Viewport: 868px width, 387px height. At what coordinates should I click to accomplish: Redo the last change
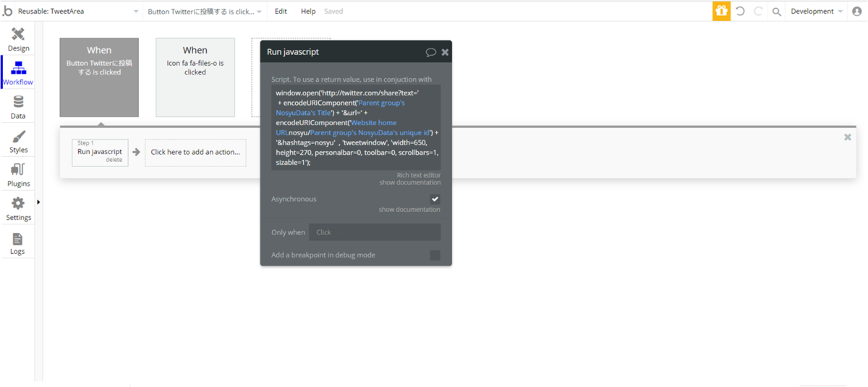758,12
